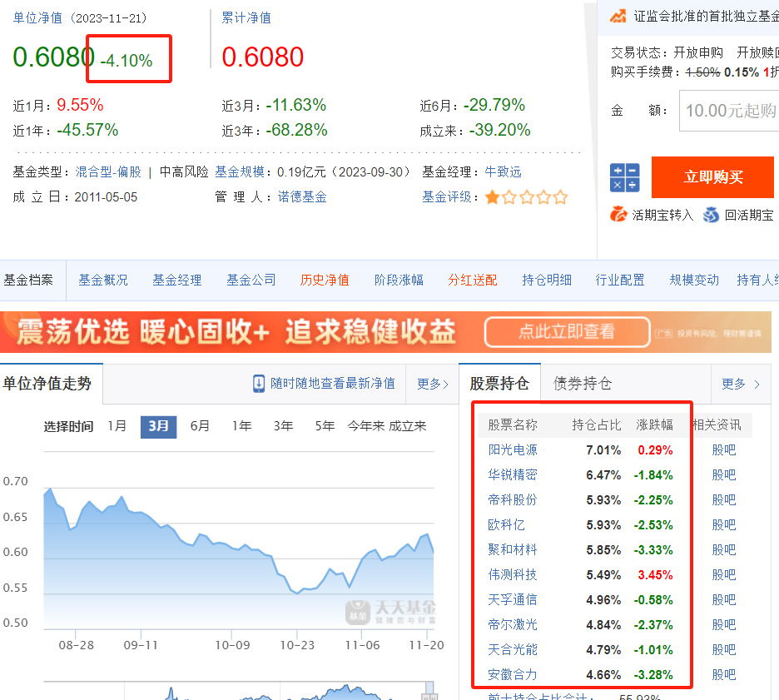Open the 帝科股份 stock link
Screen dimensions: 779x700
pos(512,499)
